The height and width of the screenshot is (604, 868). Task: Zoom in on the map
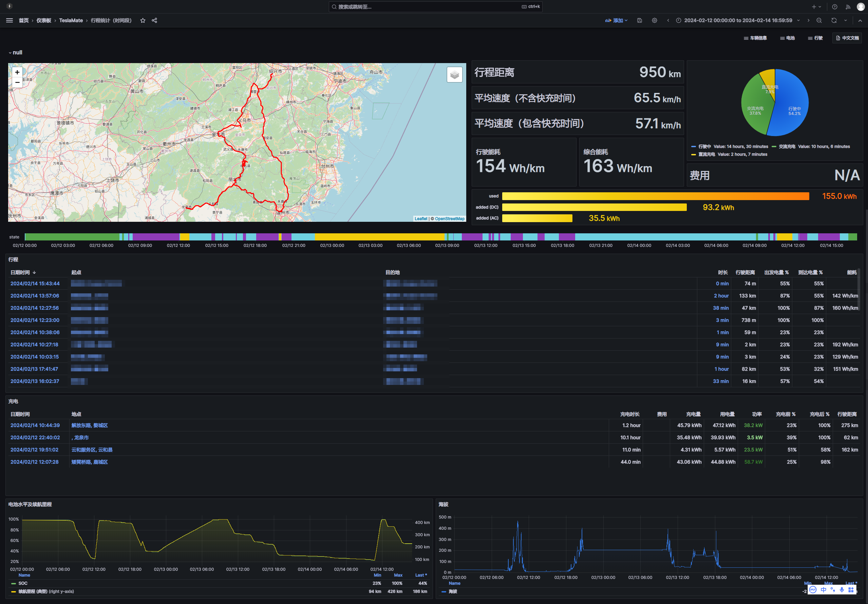point(17,72)
